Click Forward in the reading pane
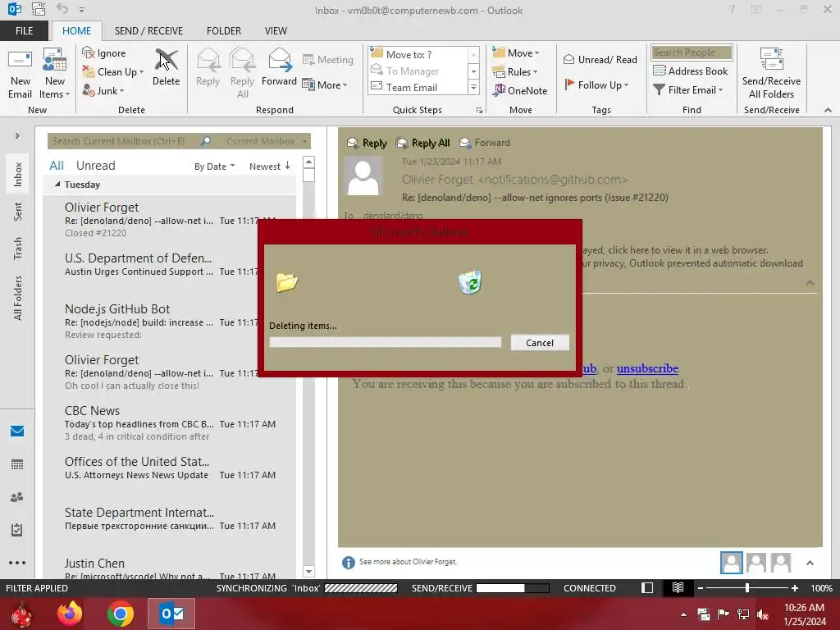This screenshot has width=840, height=630. click(x=485, y=143)
